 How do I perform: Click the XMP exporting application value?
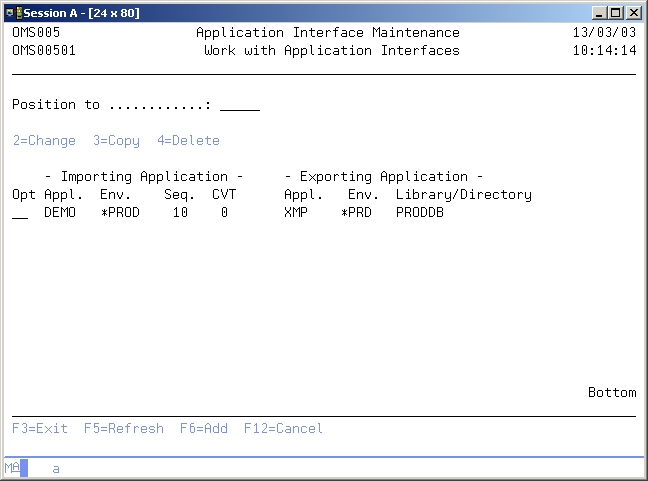[296, 213]
